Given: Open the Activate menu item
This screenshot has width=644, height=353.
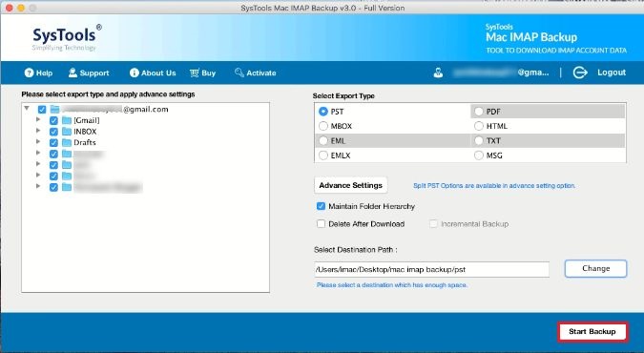Looking at the screenshot, I should tap(255, 73).
